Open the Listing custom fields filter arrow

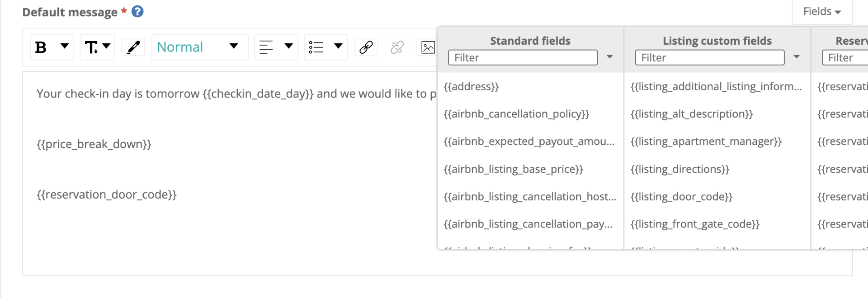pos(797,57)
